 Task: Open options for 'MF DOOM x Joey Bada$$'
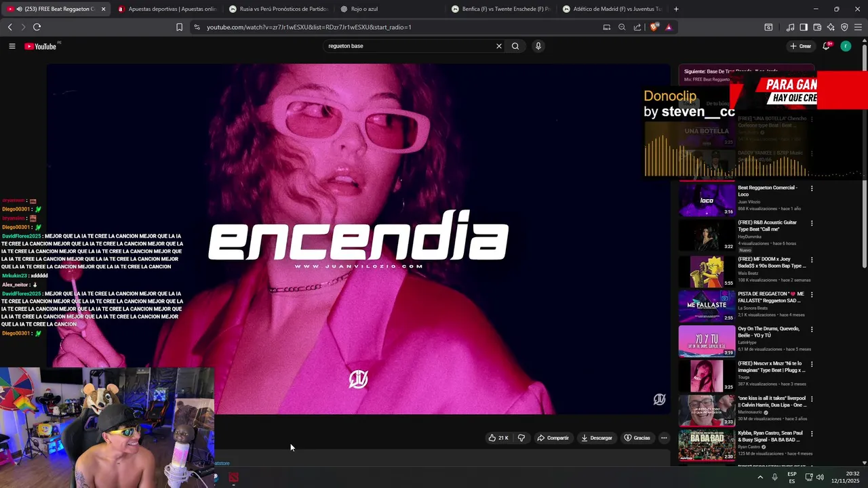click(x=812, y=260)
